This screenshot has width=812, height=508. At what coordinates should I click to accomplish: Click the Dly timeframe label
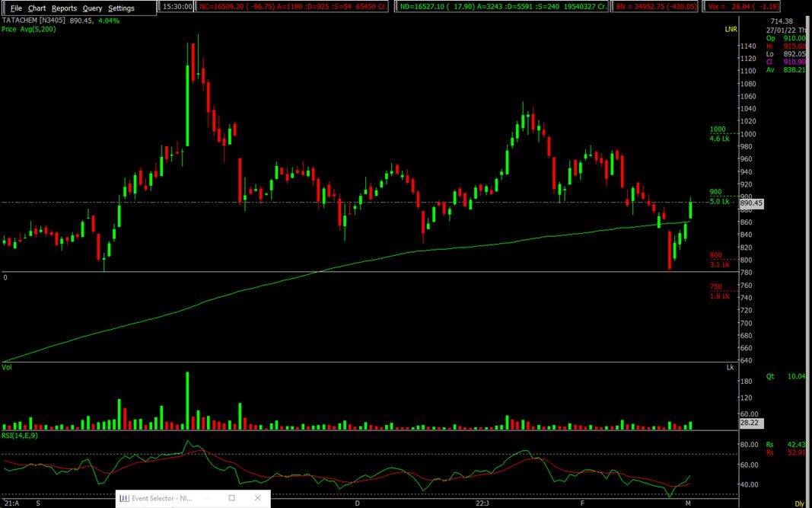[x=799, y=503]
